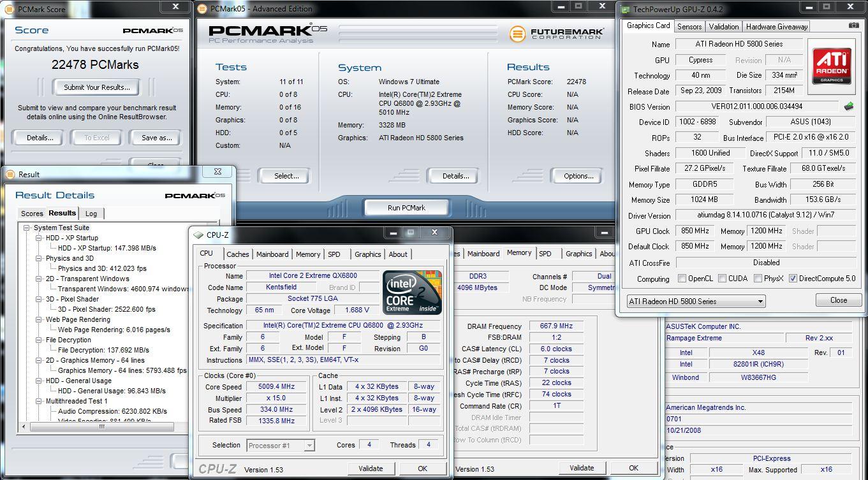Collapse the File Decryption node
Screen dimensions: 868x480
39,340
